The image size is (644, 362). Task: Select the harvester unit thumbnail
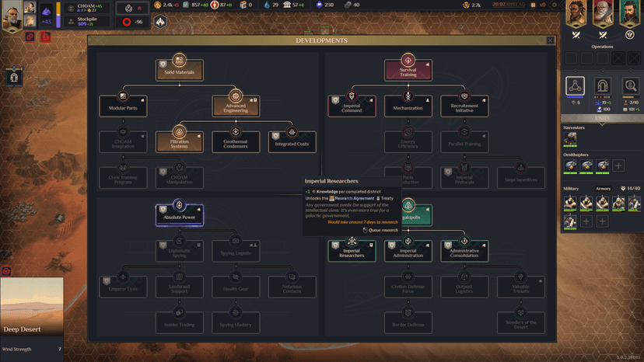coord(570,139)
